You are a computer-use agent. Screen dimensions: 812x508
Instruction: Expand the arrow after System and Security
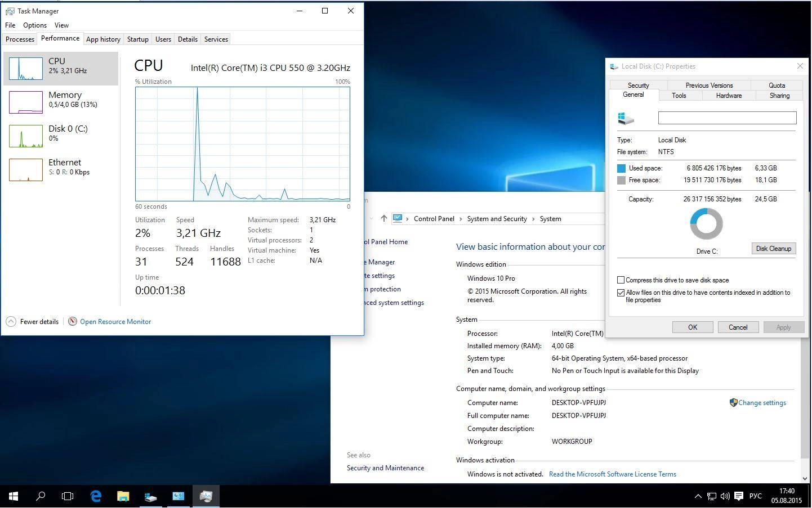pos(533,219)
